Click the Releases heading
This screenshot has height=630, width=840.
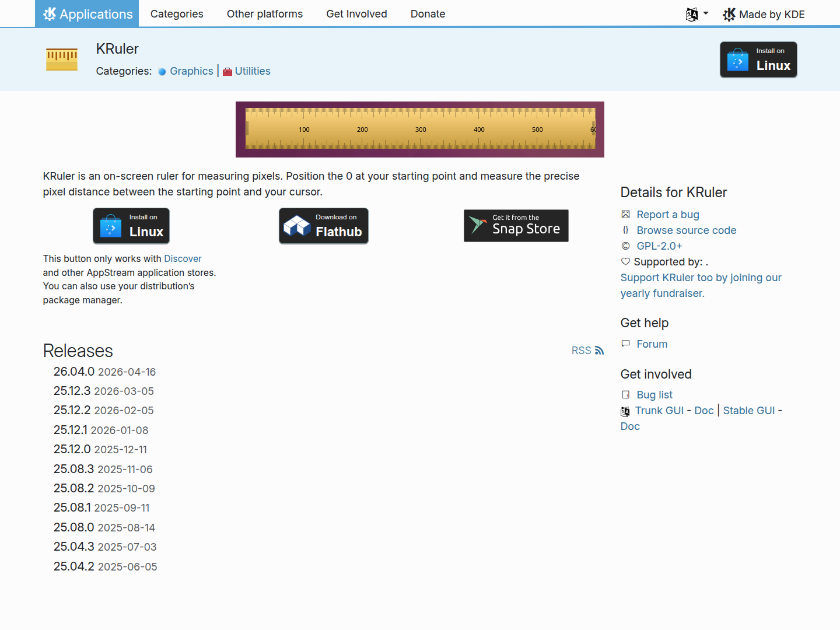78,351
